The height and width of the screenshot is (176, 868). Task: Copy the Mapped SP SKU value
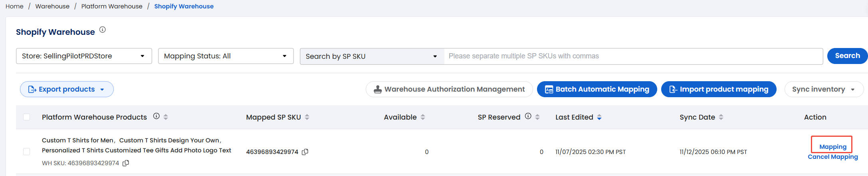(305, 152)
